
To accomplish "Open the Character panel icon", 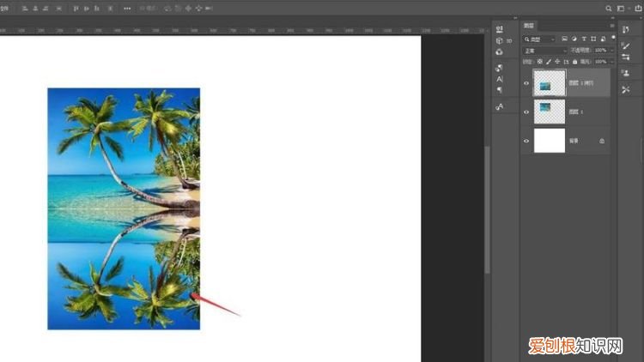I will pos(500,79).
